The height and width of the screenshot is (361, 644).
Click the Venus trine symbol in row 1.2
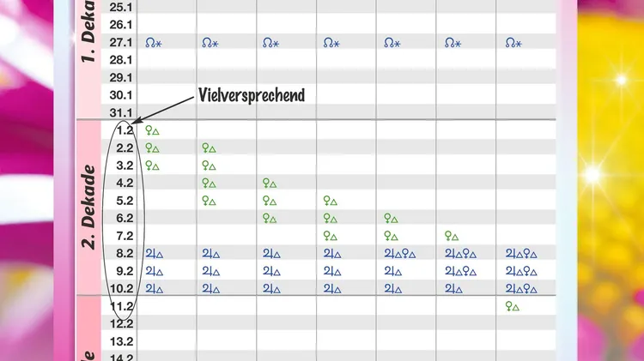point(152,131)
